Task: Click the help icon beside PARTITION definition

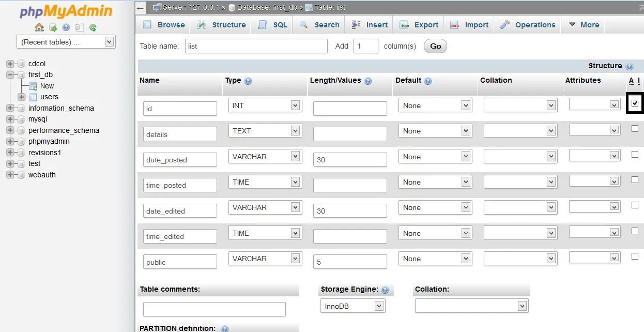Action: [225, 329]
